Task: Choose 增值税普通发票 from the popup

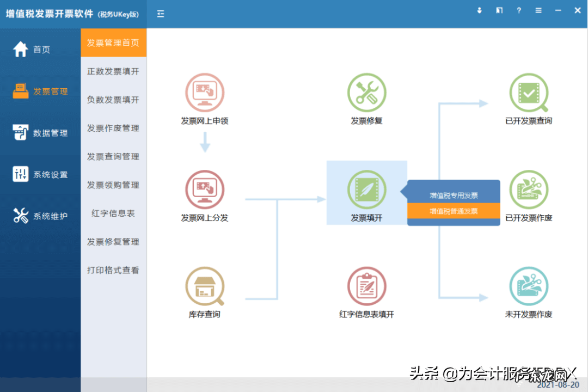Action: coord(454,210)
